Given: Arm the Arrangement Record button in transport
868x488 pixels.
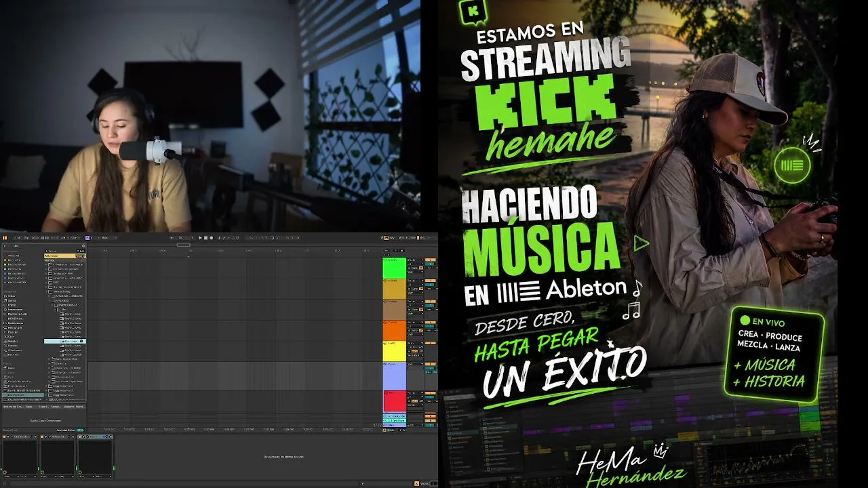Looking at the screenshot, I should [212, 238].
